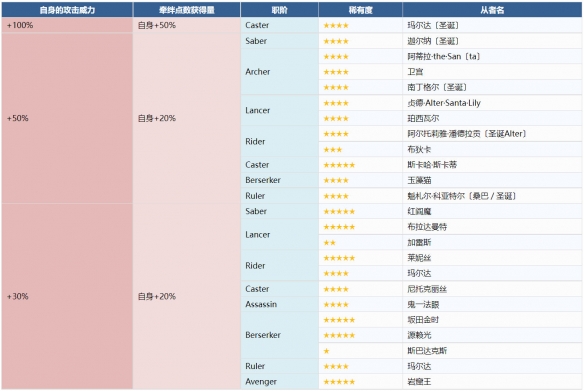This screenshot has height=391, width=584.
Task: Click the 从者名 column header
Action: pos(492,10)
